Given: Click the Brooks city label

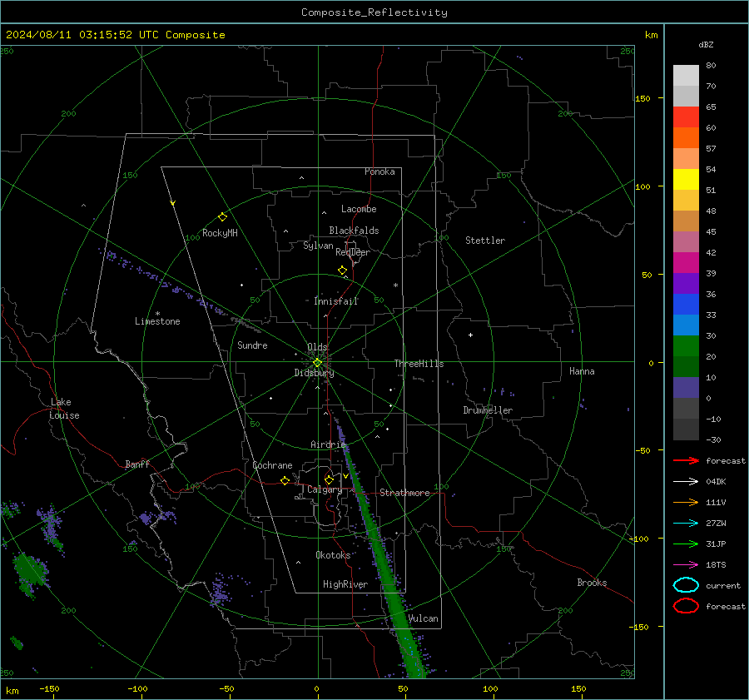Looking at the screenshot, I should pyautogui.click(x=592, y=583).
